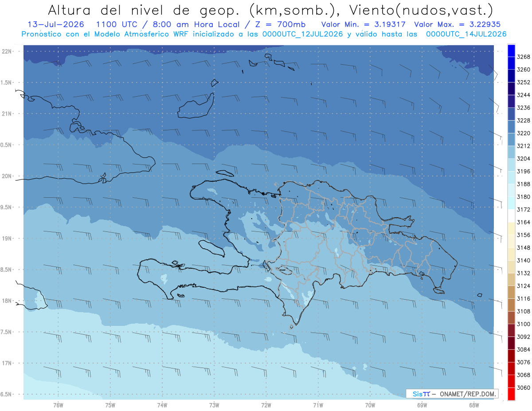This screenshot has width=532, height=411.
Task: Select the colorbar segment between 3092 and 3084
Action: coord(511,343)
